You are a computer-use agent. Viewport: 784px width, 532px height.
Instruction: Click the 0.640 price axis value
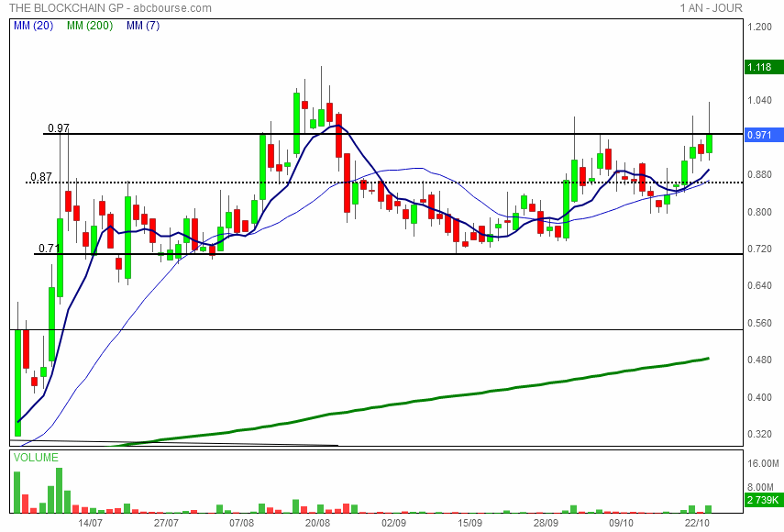[760, 285]
